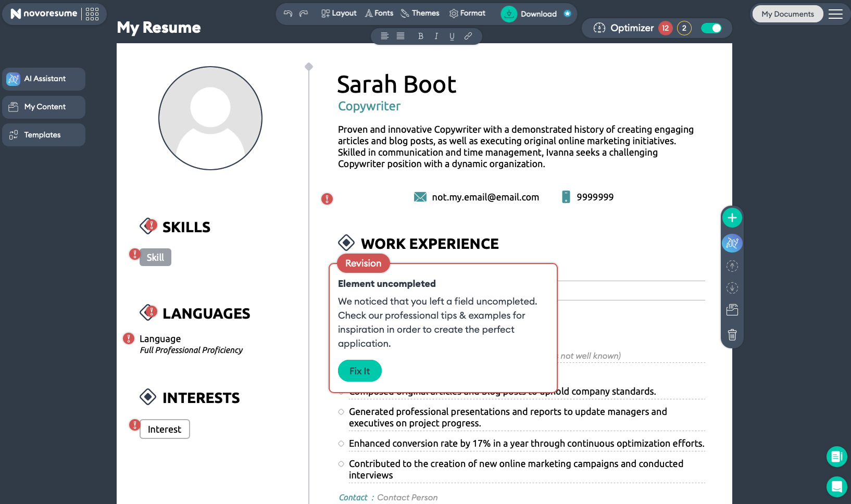Click the profile photo placeholder
This screenshot has width=851, height=504.
pos(210,118)
